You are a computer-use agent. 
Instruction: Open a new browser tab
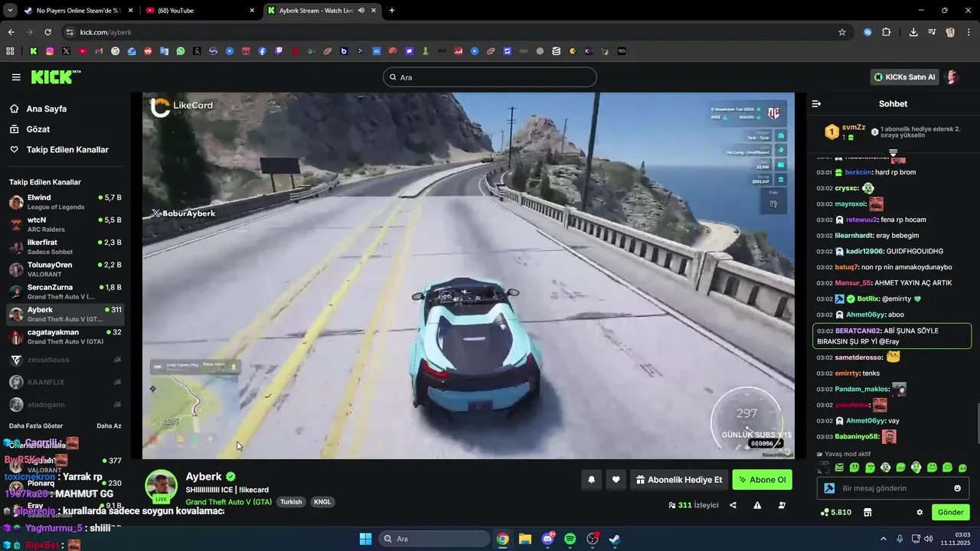[392, 11]
